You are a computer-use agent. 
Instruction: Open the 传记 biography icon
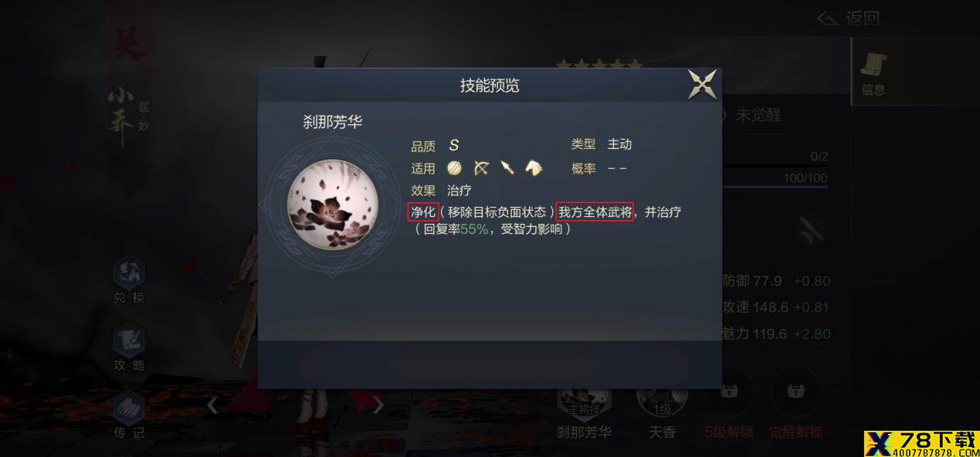click(129, 415)
